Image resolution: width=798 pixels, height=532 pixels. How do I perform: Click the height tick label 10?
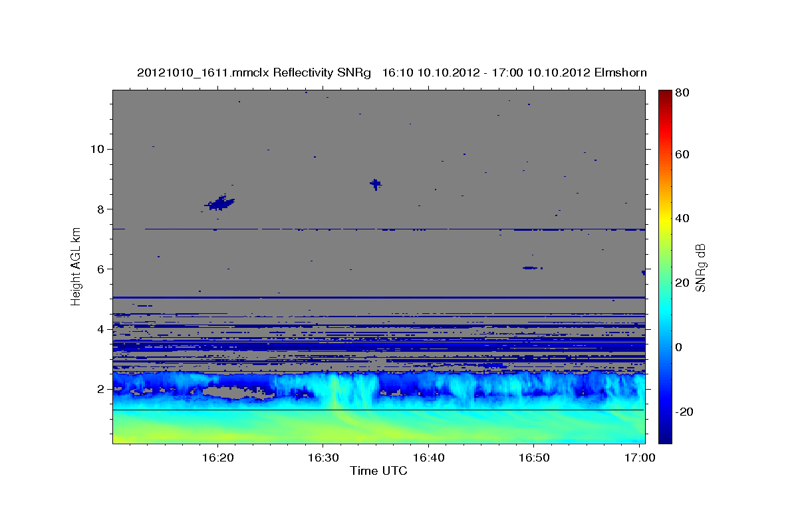click(97, 149)
